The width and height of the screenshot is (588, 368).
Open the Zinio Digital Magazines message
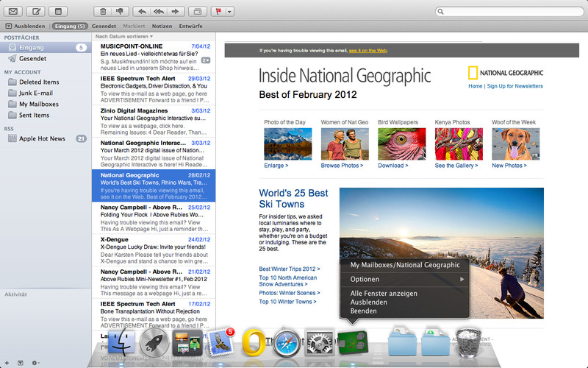154,121
